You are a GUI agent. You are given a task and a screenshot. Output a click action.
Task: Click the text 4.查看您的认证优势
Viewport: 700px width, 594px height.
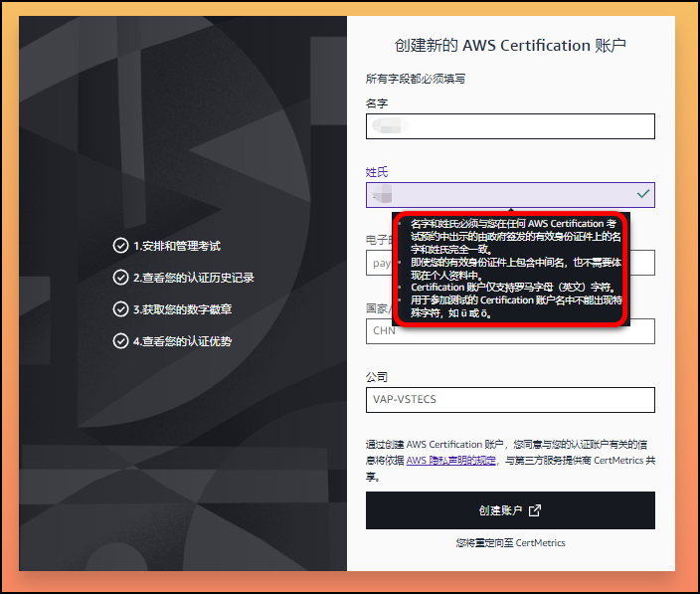click(183, 341)
